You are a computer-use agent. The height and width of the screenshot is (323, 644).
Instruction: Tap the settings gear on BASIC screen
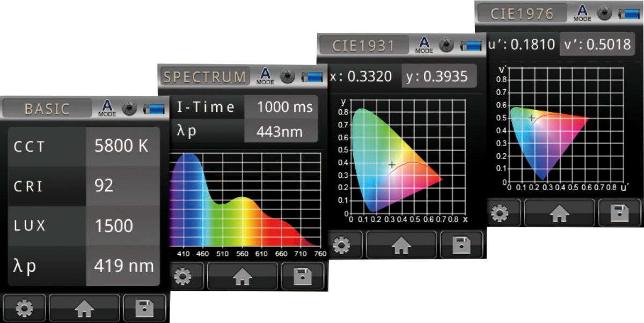click(x=24, y=308)
